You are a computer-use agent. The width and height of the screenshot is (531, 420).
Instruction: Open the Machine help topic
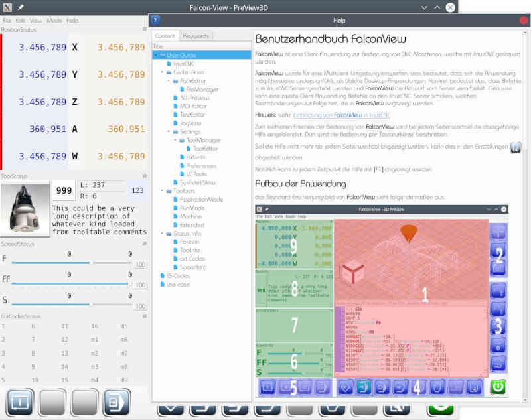click(x=190, y=216)
